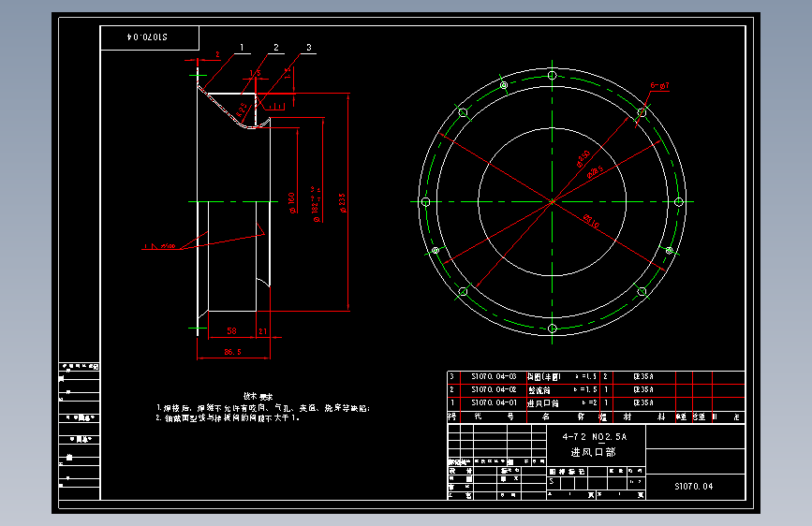
Task: Click technical requirement note line 1
Action: [263, 408]
